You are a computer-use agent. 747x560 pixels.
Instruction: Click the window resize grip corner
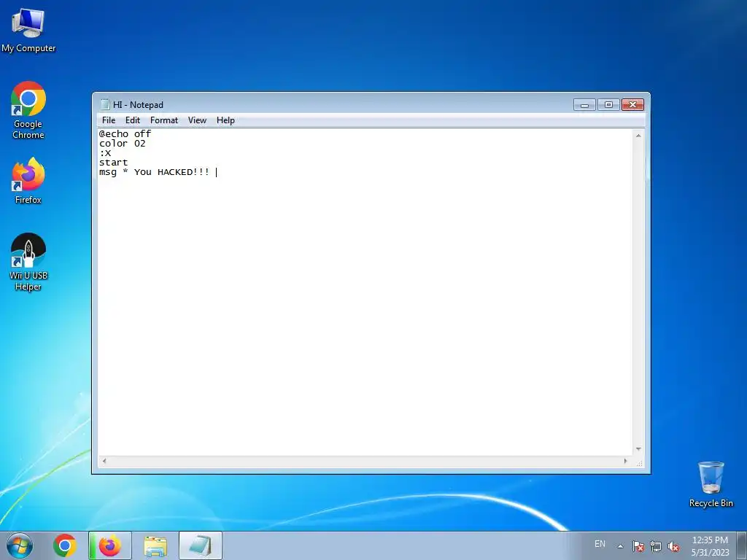coord(639,462)
